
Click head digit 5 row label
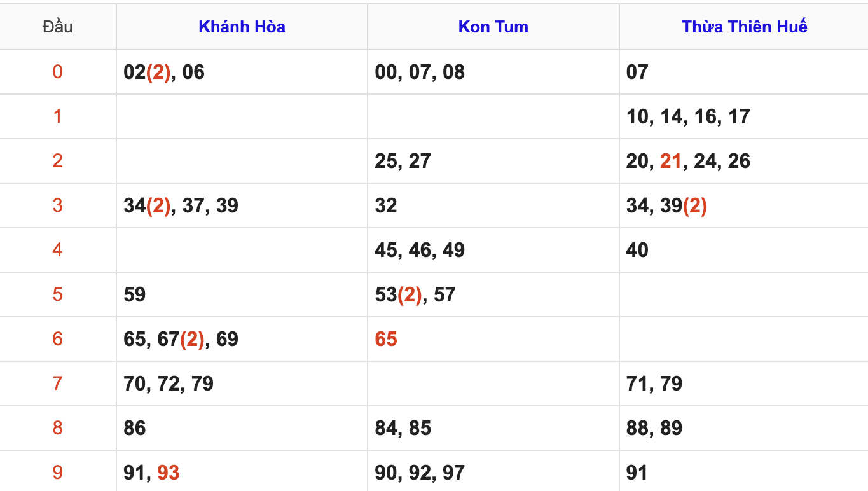point(57,294)
